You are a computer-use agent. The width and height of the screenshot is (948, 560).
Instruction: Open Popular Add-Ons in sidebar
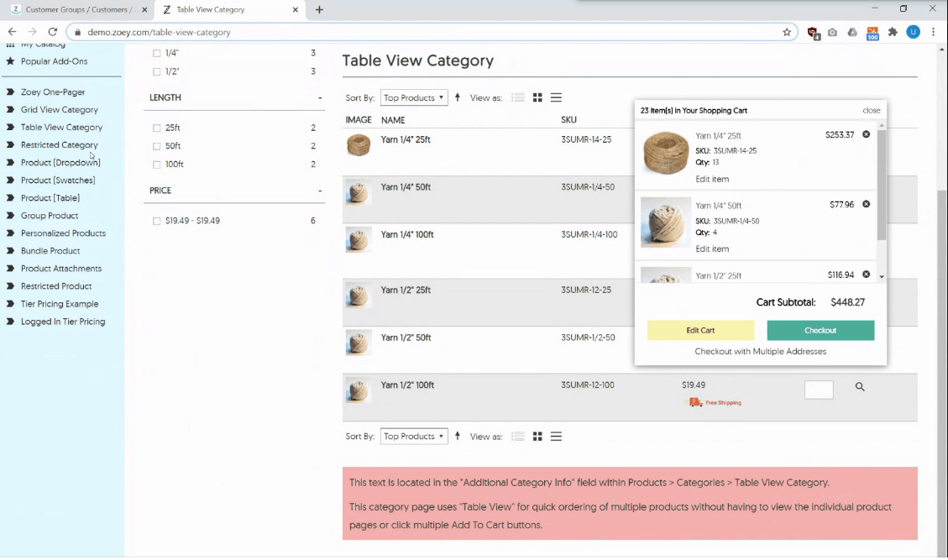[x=54, y=61]
